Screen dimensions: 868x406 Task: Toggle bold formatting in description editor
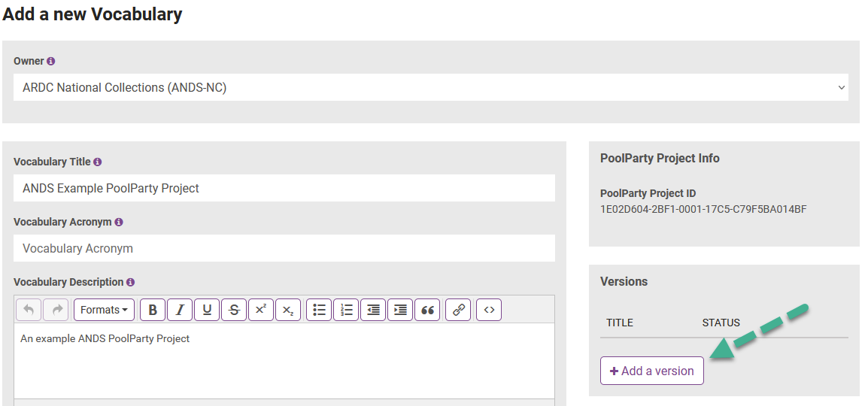coord(153,310)
